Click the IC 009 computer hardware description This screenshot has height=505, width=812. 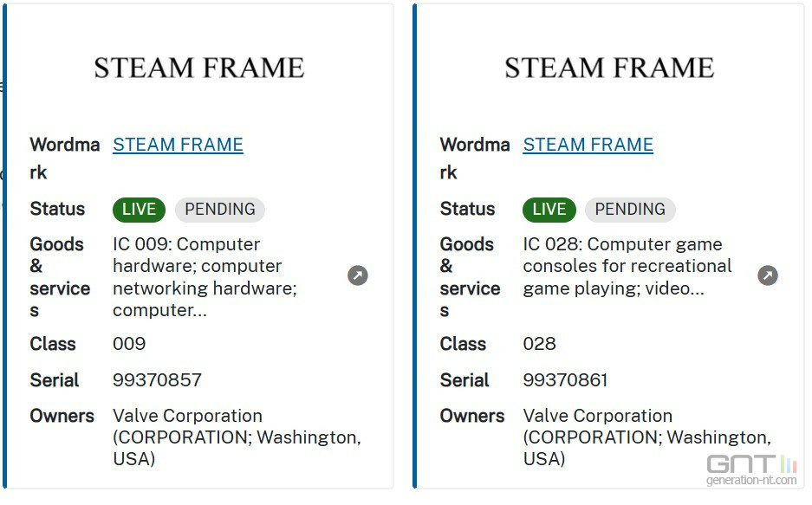(205, 277)
